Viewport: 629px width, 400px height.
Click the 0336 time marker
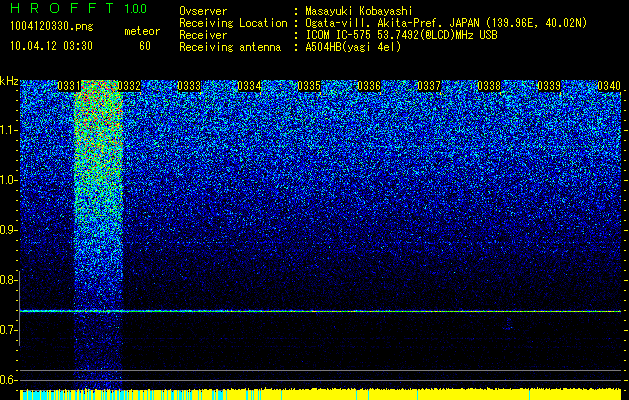coord(369,86)
